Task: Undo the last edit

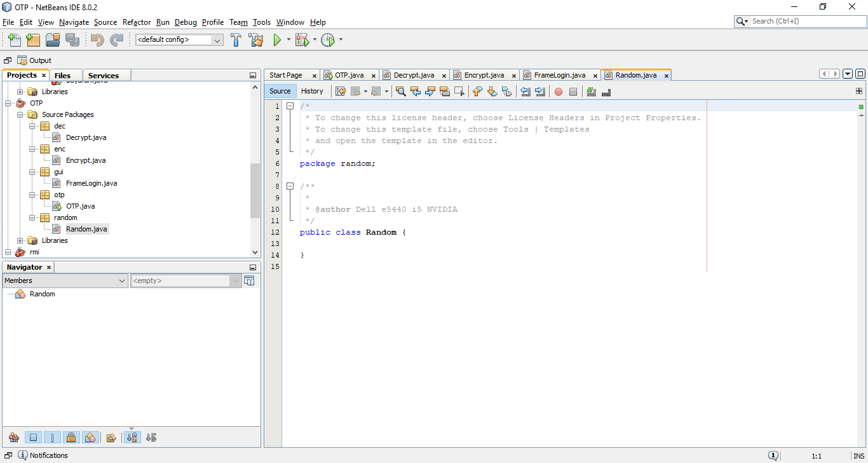Action: [95, 39]
